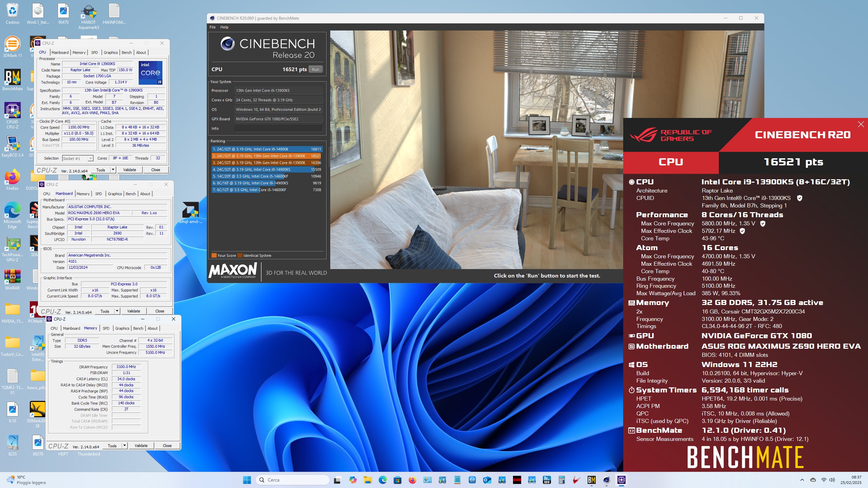Screen dimensions: 868x488
Task: Show hidden system tray icons chevron
Action: 802,480
